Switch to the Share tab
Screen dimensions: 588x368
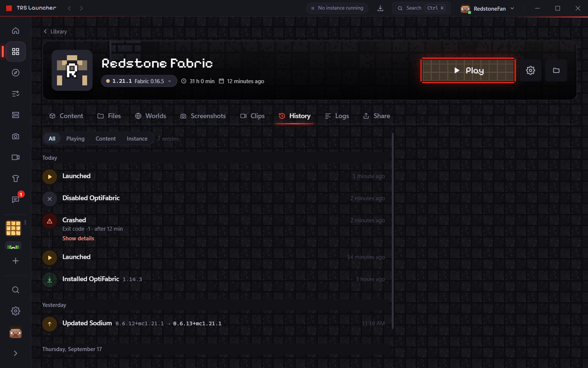[376, 116]
